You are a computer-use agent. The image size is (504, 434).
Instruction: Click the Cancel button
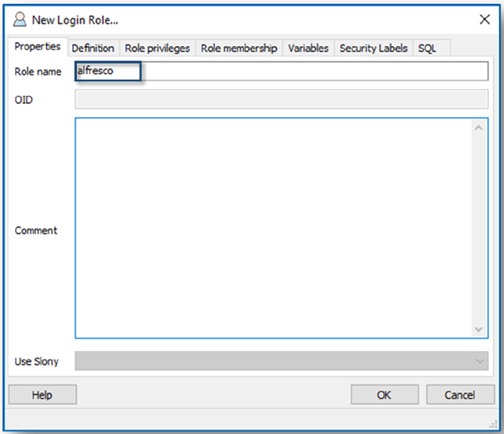pyautogui.click(x=460, y=395)
